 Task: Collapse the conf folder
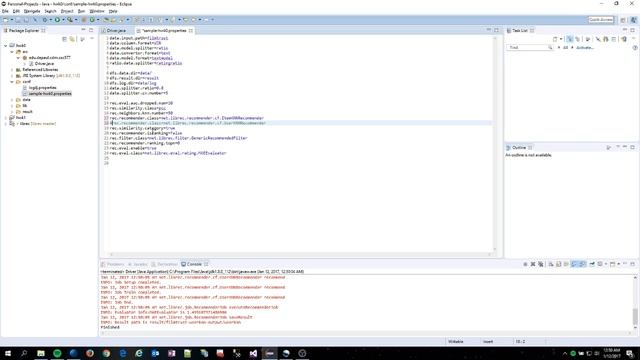coord(12,82)
